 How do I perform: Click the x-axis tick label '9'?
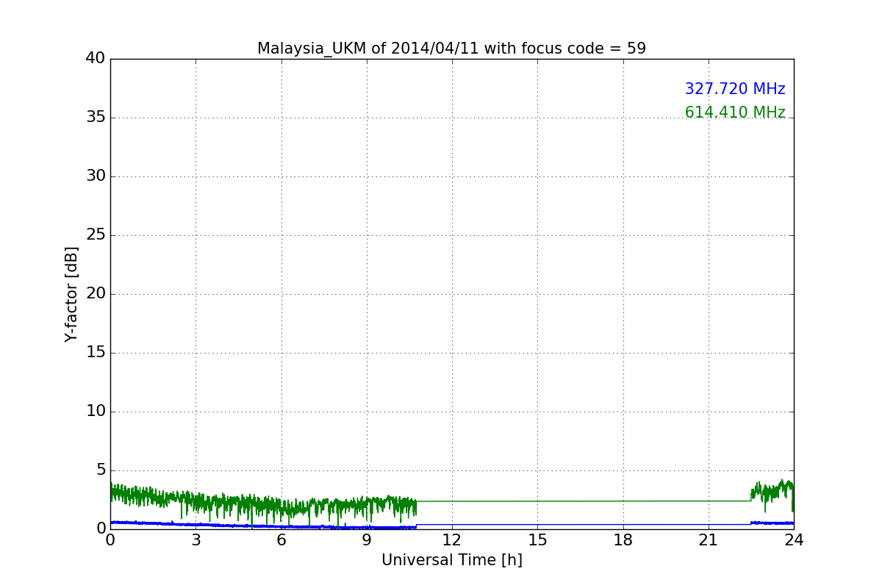coord(367,540)
